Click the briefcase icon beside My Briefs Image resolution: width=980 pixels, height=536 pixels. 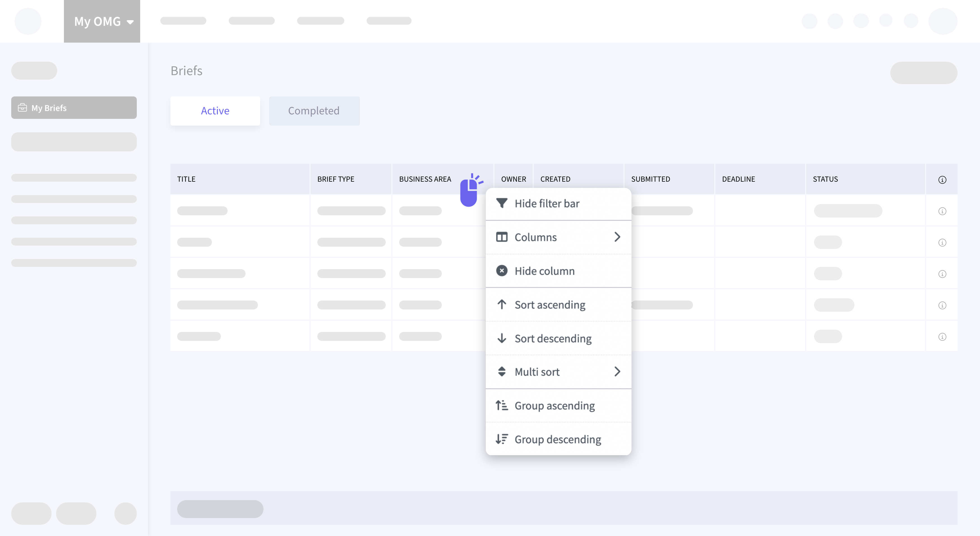pos(22,108)
